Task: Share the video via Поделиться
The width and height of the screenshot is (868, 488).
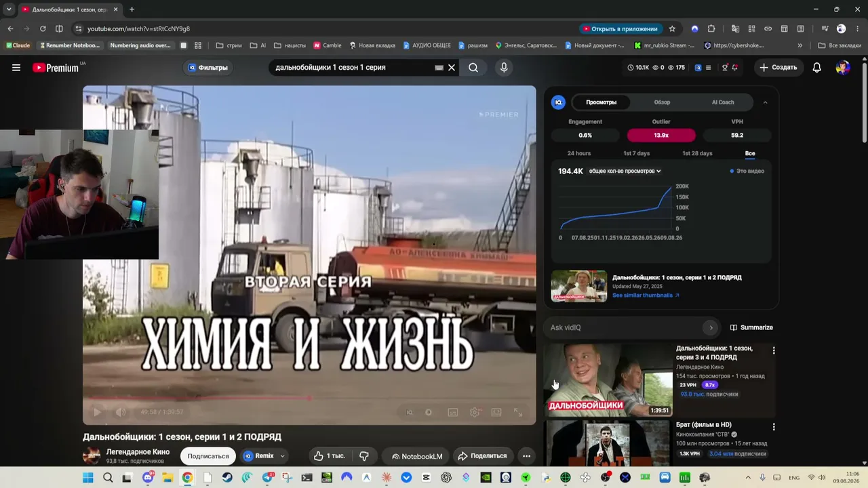Action: click(482, 456)
